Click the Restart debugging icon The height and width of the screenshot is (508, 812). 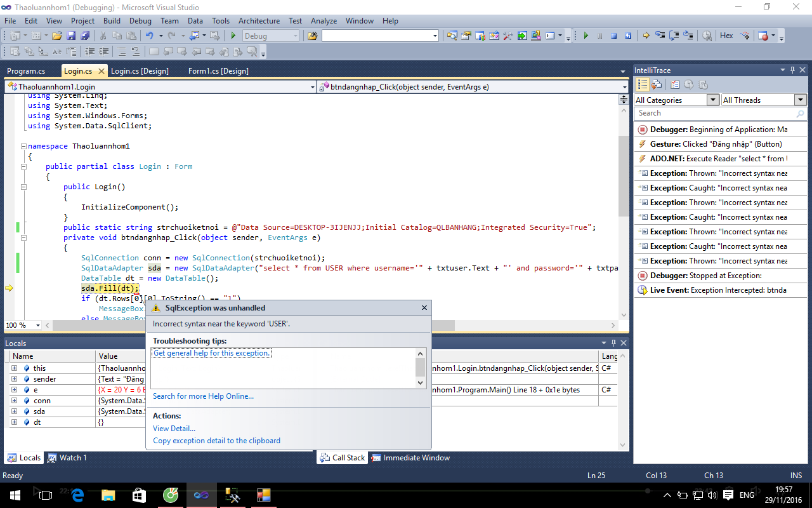(x=628, y=36)
